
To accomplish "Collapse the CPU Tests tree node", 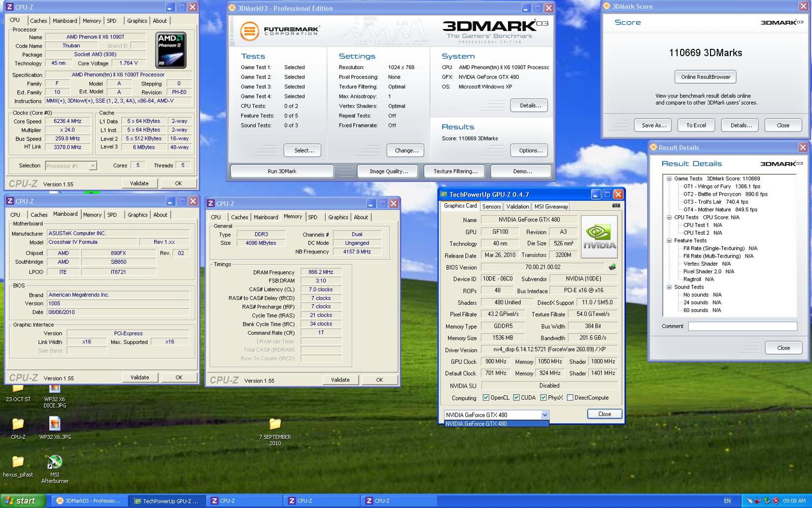I will (x=669, y=217).
